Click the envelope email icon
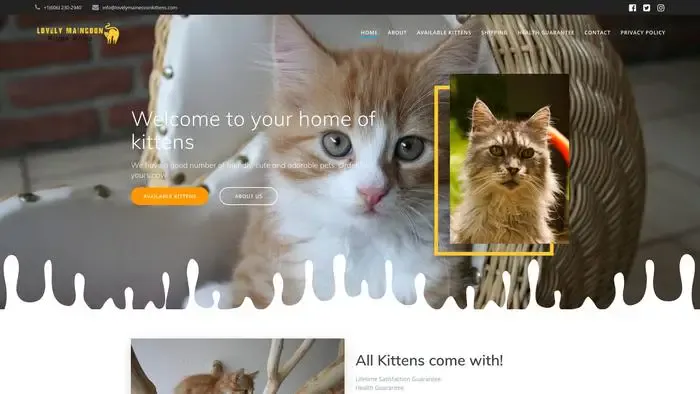 pyautogui.click(x=96, y=8)
